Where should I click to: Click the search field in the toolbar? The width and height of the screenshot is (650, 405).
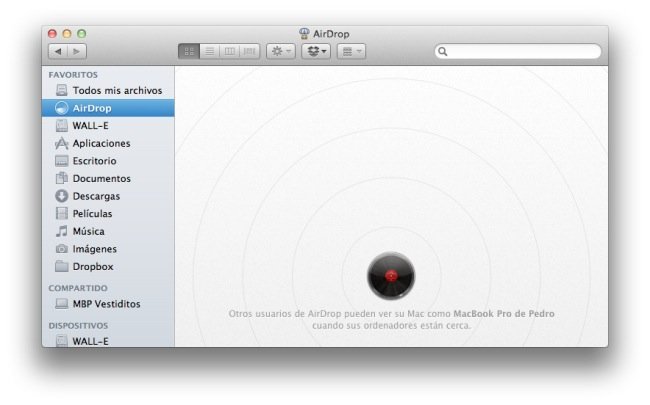[522, 51]
